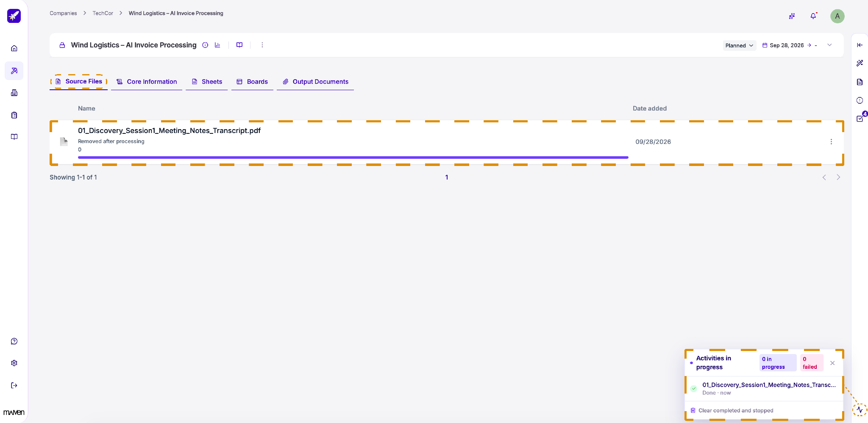Switch to Sheets tab
The width and height of the screenshot is (868, 423).
207,82
